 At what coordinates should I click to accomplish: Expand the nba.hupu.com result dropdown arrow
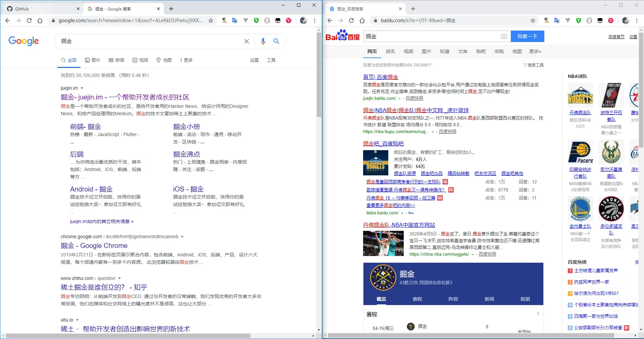click(433, 132)
